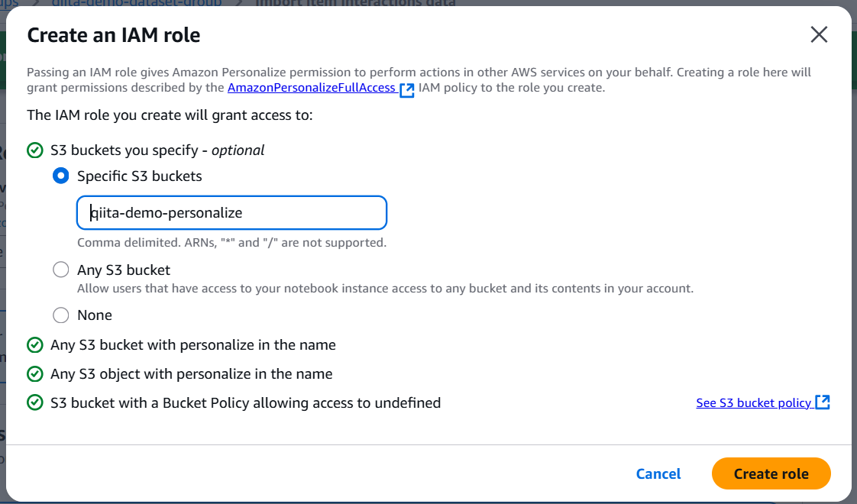The height and width of the screenshot is (504, 857).
Task: Choose the Any S3 bucket radio option
Action: [x=61, y=270]
